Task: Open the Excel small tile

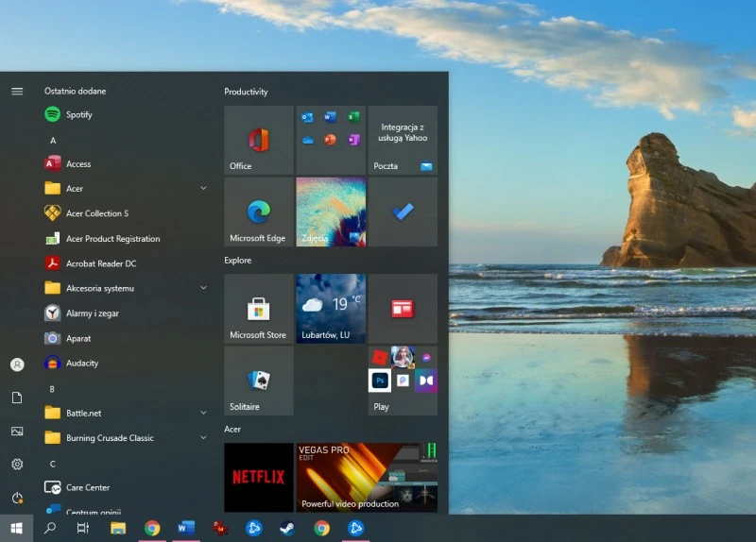Action: click(x=353, y=117)
